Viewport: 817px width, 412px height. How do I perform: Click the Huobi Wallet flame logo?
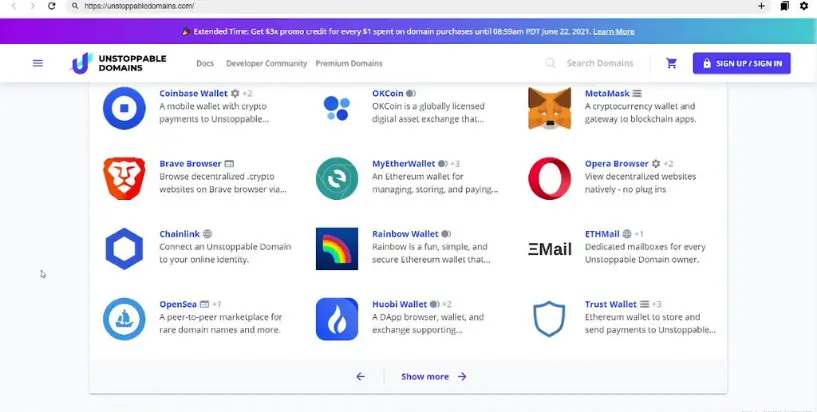pos(337,319)
